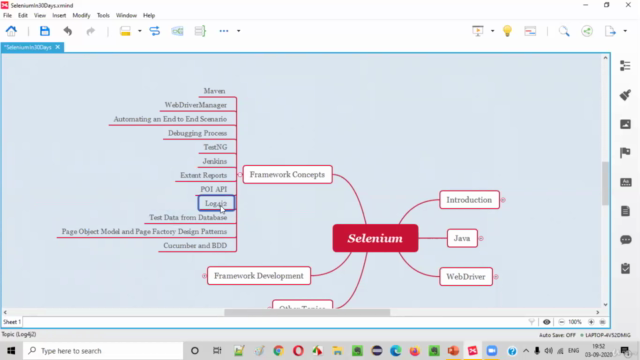Close the SeleniumIn30Days tab
640x360 pixels.
(58, 47)
